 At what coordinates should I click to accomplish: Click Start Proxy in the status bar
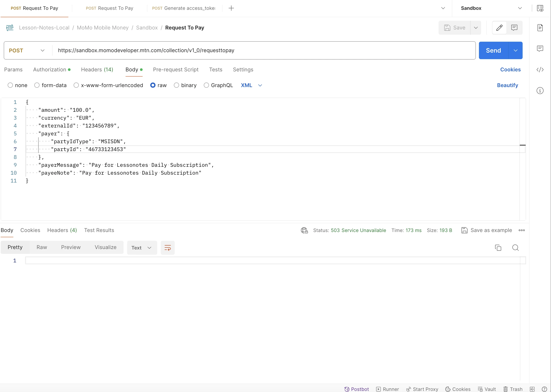coord(422,389)
